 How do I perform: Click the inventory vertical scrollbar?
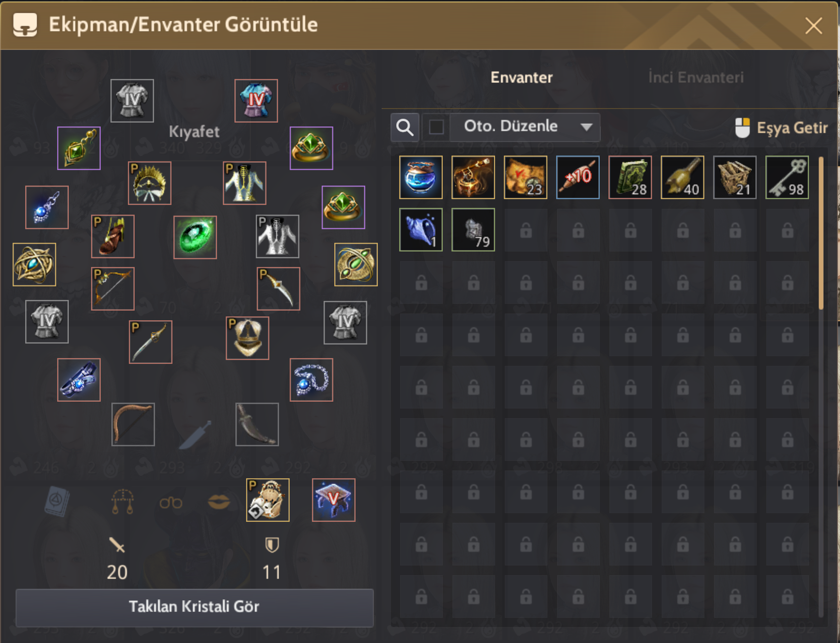[821, 233]
